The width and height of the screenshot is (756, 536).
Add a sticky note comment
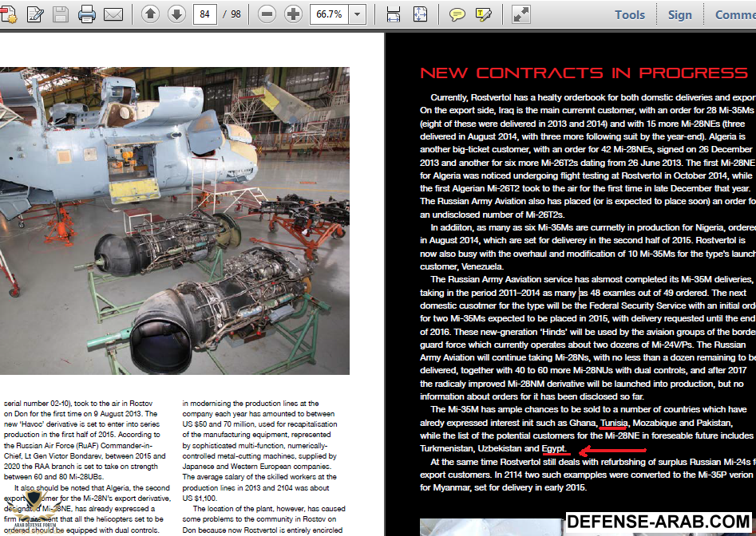click(x=457, y=14)
